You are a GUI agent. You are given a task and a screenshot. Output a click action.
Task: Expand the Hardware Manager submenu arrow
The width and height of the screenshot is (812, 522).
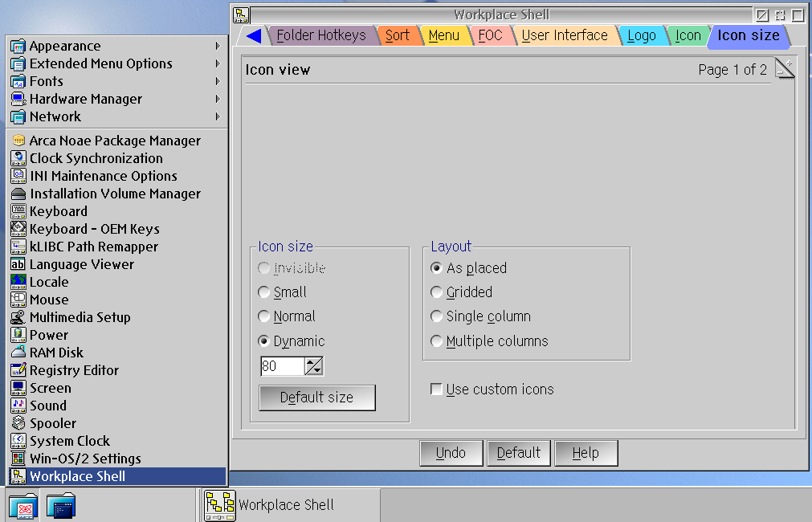218,99
